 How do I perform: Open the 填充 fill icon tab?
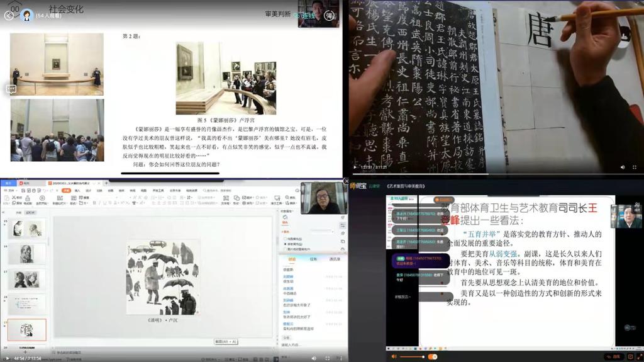tap(285, 219)
